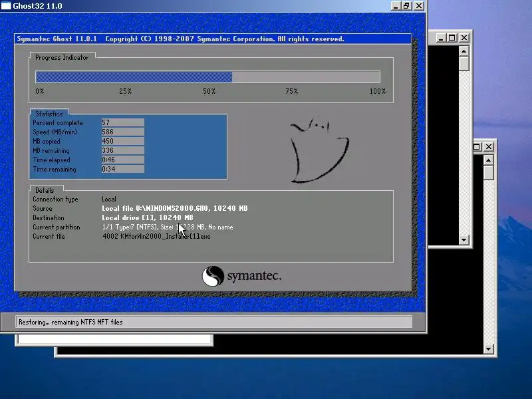The height and width of the screenshot is (399, 532).
Task: Click the Details group label
Action: (x=45, y=190)
